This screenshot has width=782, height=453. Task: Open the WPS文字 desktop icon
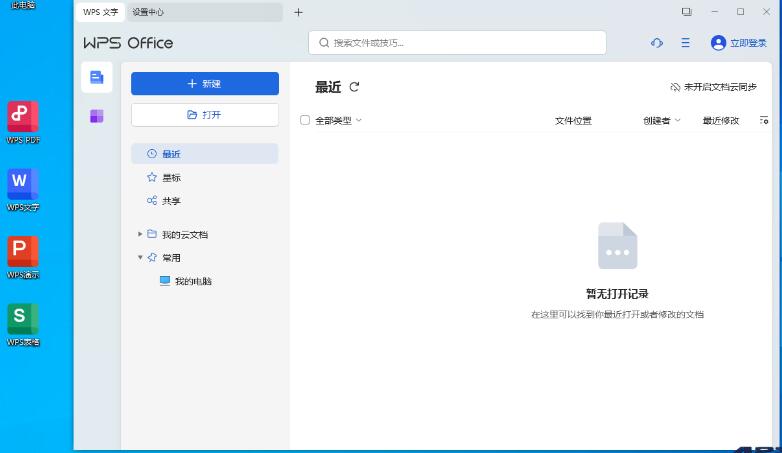pos(23,190)
